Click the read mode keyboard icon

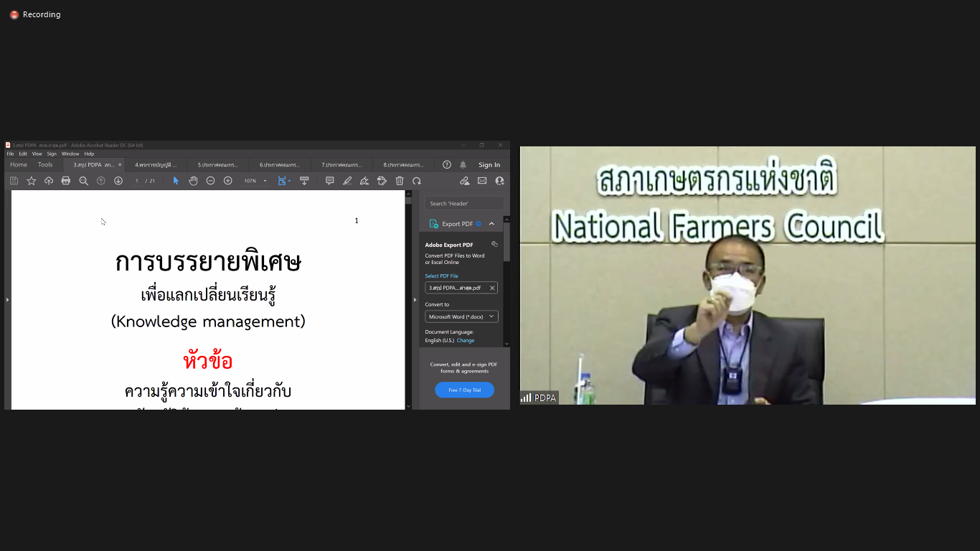point(304,181)
